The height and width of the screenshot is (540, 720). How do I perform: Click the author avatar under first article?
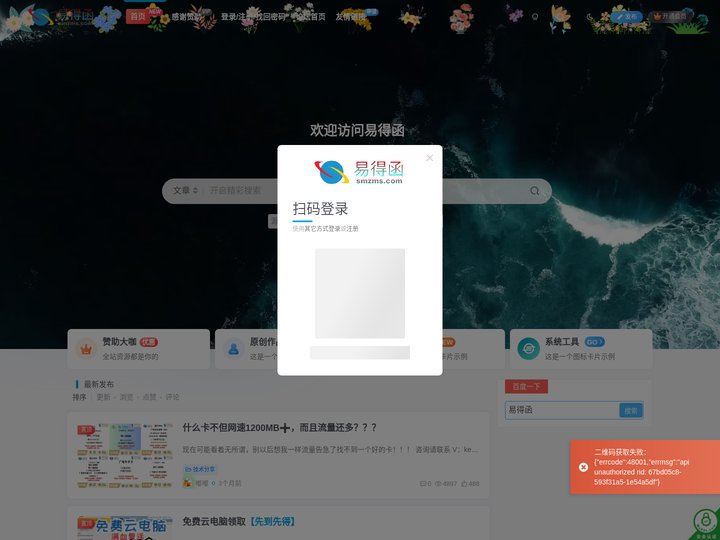(x=187, y=483)
